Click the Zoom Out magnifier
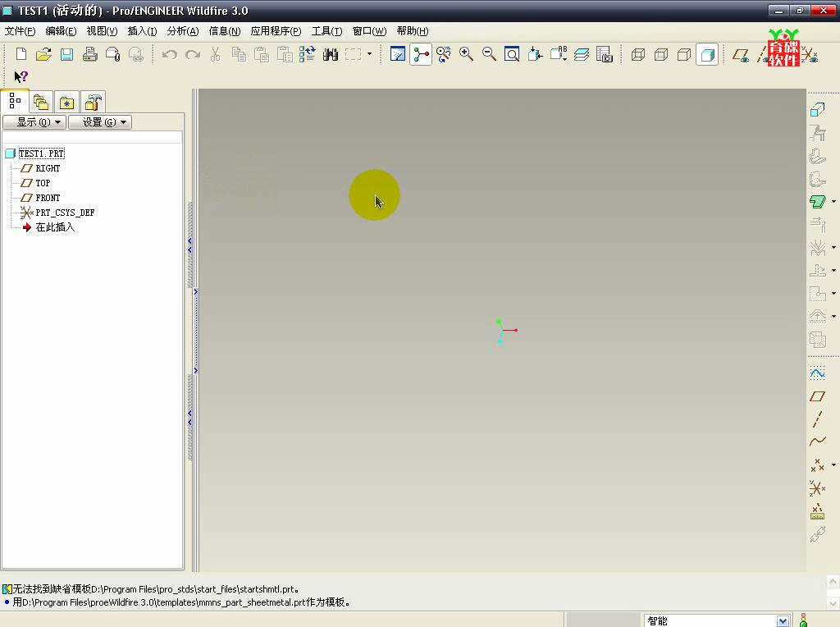840x627 pixels. pos(489,54)
